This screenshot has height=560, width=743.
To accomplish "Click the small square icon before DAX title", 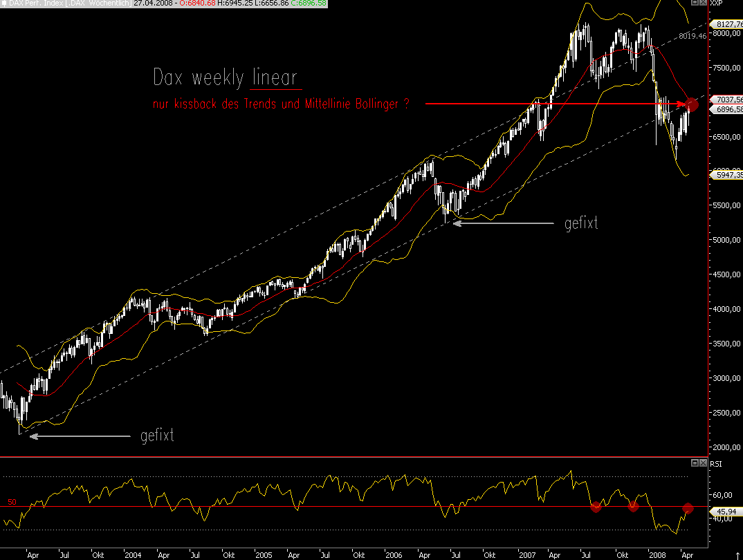I will pyautogui.click(x=4, y=3).
